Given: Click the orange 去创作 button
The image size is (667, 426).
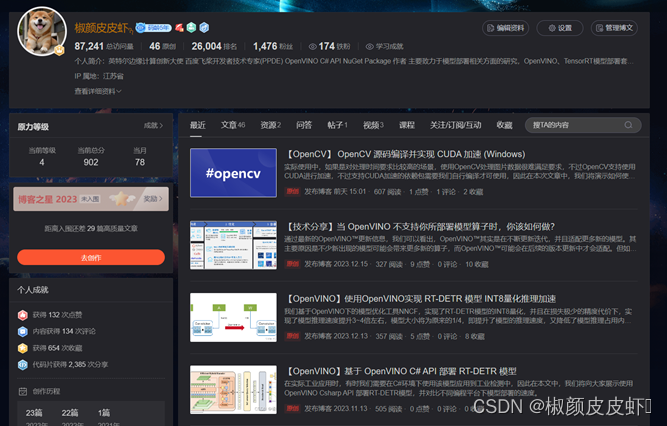Looking at the screenshot, I should click(91, 257).
